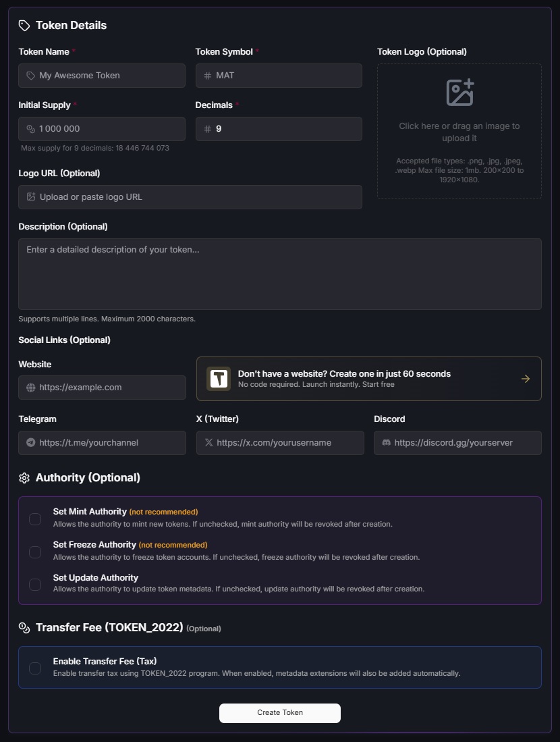The image size is (560, 742).
Task: Enable the Transfer Fee (Tax) checkbox
Action: [35, 668]
